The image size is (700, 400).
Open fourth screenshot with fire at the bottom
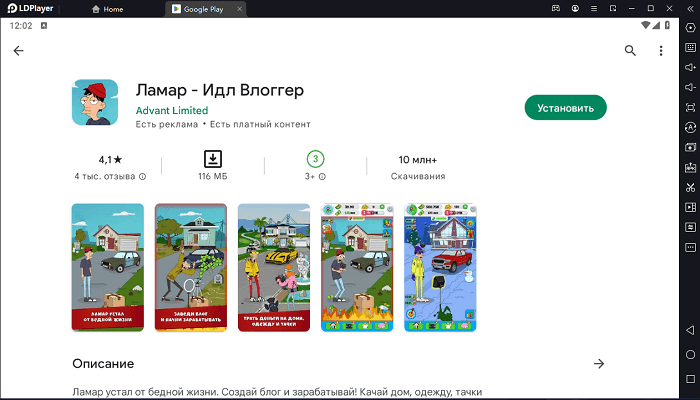(357, 267)
